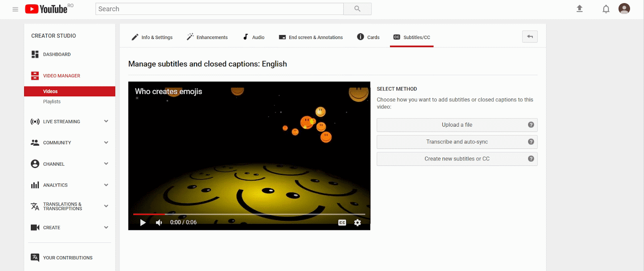Click help icon beside Transcribe and auto-sync
Screen dimensions: 644x271
[x=531, y=142]
